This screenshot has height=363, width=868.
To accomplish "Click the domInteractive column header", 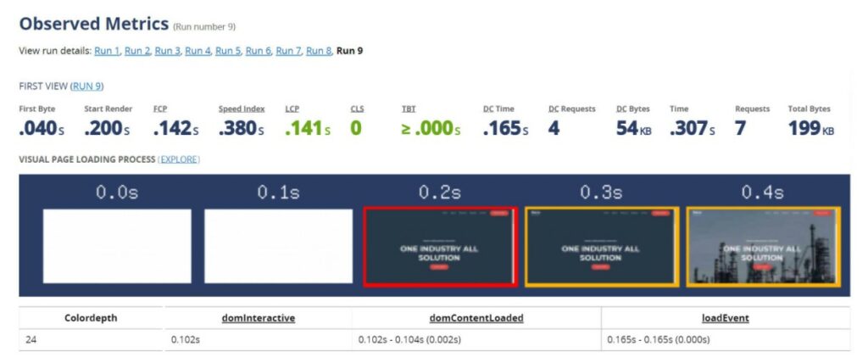I will pyautogui.click(x=258, y=318).
